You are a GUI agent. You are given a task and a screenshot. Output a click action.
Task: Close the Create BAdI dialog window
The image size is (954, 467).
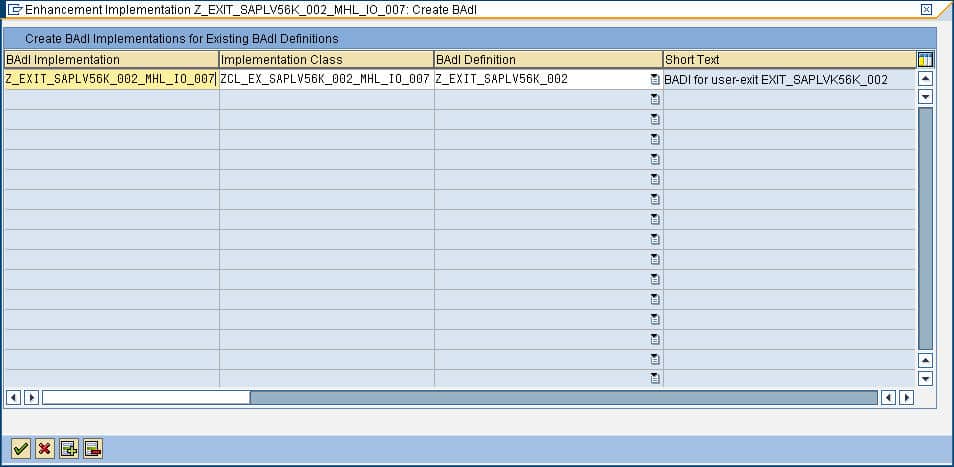926,9
